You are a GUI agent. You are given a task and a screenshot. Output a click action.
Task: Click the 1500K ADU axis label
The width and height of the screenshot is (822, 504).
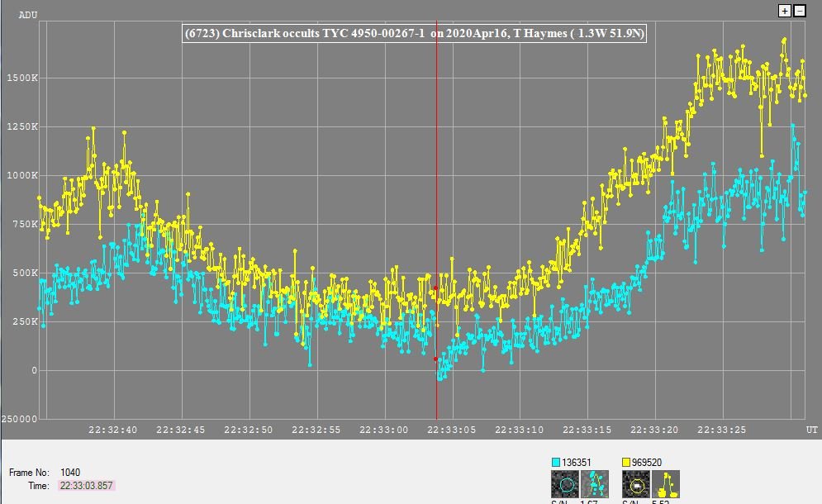click(x=23, y=78)
